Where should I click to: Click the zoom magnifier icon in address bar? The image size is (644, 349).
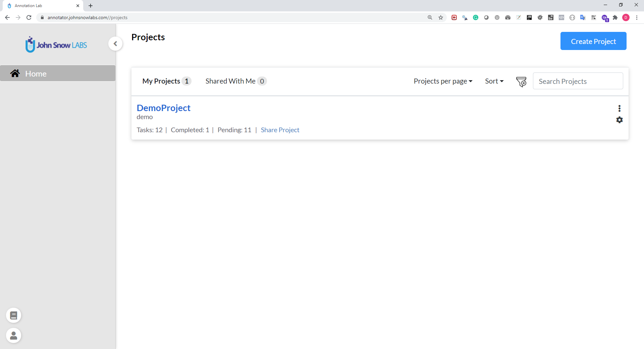click(430, 17)
